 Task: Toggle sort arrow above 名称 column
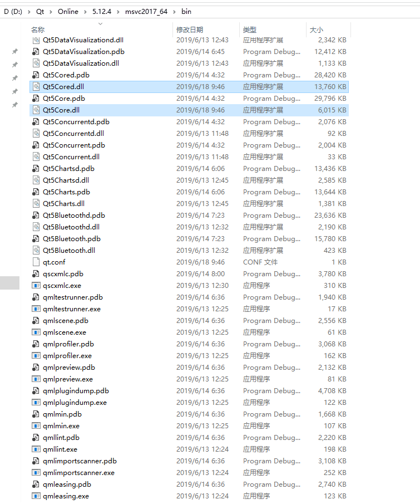coord(100,24)
